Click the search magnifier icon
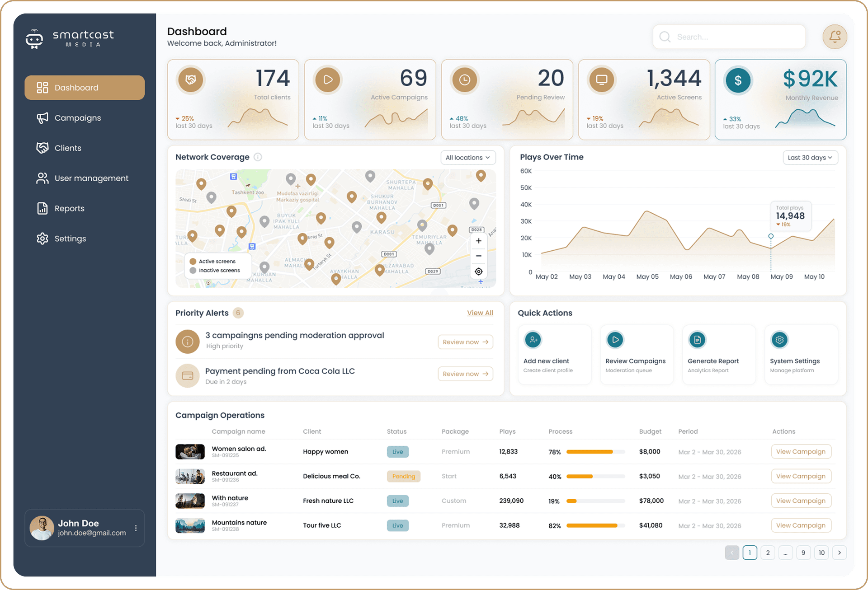 pyautogui.click(x=665, y=37)
